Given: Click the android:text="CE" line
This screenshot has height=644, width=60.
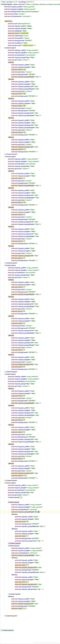Looking at the screenshot, I should point(19,202).
